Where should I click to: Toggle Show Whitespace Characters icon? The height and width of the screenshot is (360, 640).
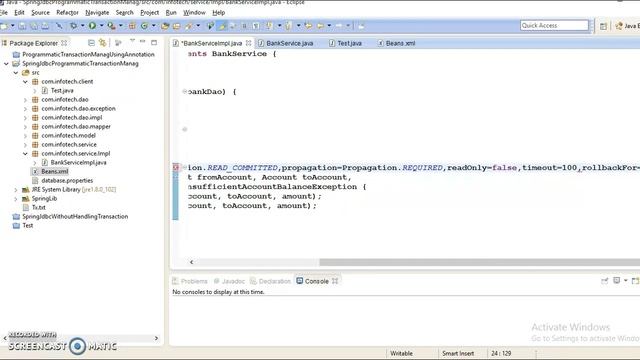[256, 26]
